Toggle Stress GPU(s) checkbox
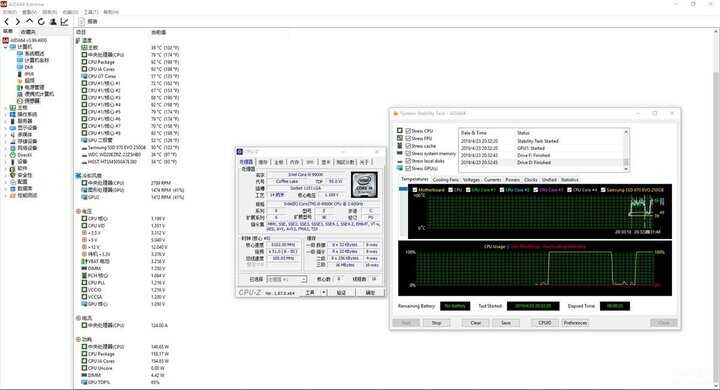 [408, 168]
